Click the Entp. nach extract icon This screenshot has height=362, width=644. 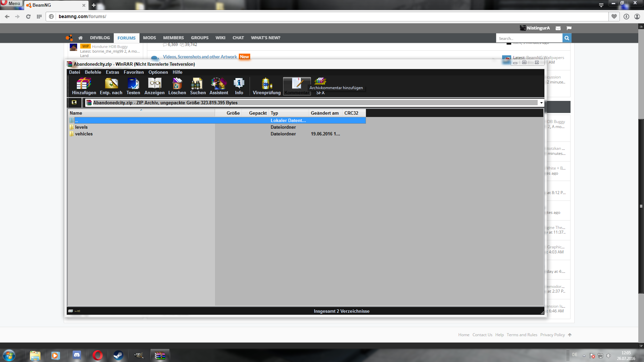[x=111, y=86]
